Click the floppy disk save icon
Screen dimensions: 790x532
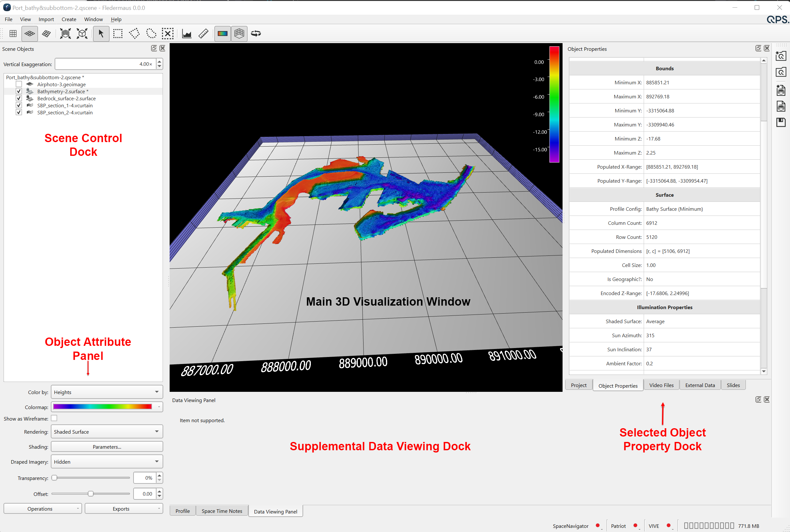coord(781,123)
